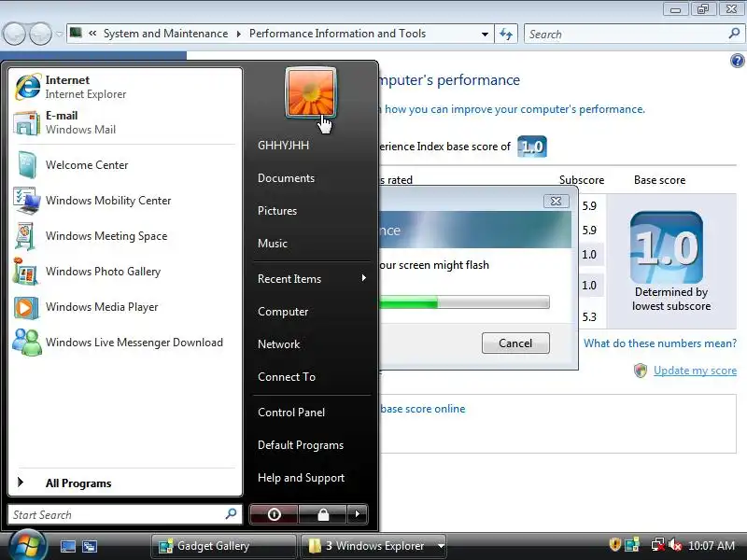This screenshot has width=747, height=560.
Task: Click the base score online link
Action: [x=423, y=409]
